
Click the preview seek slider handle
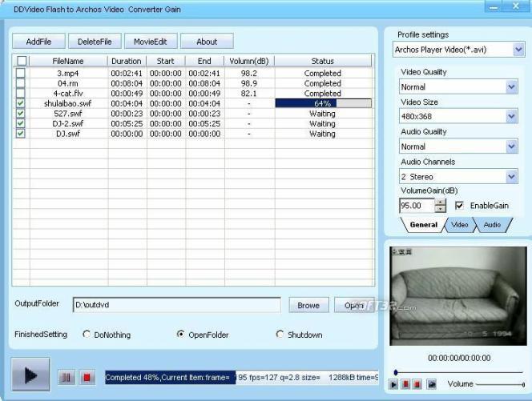pyautogui.click(x=396, y=372)
